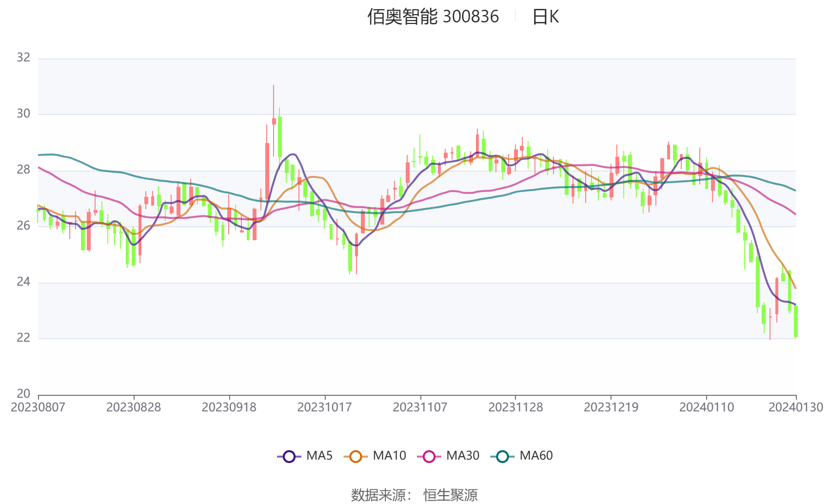Toggle the MA30 pink legend circle
The width and height of the screenshot is (829, 504).
coord(429,456)
